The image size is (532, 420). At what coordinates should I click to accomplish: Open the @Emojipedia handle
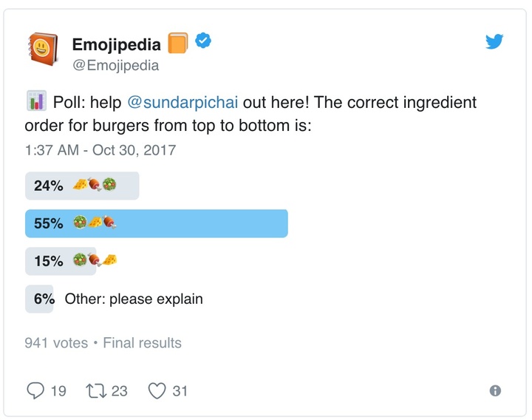(116, 65)
